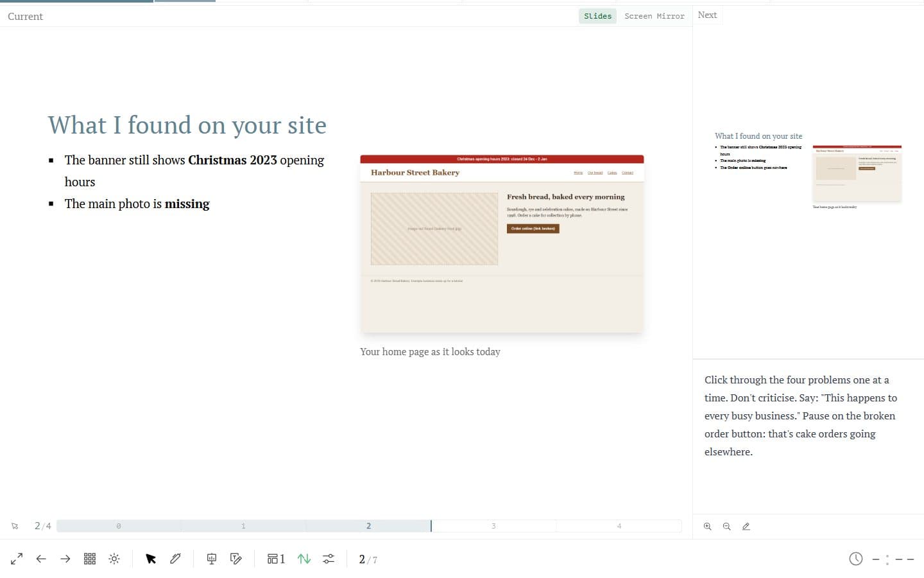Jump to click step 4 in progress bar
Image resolution: width=924 pixels, height=578 pixels.
point(619,526)
